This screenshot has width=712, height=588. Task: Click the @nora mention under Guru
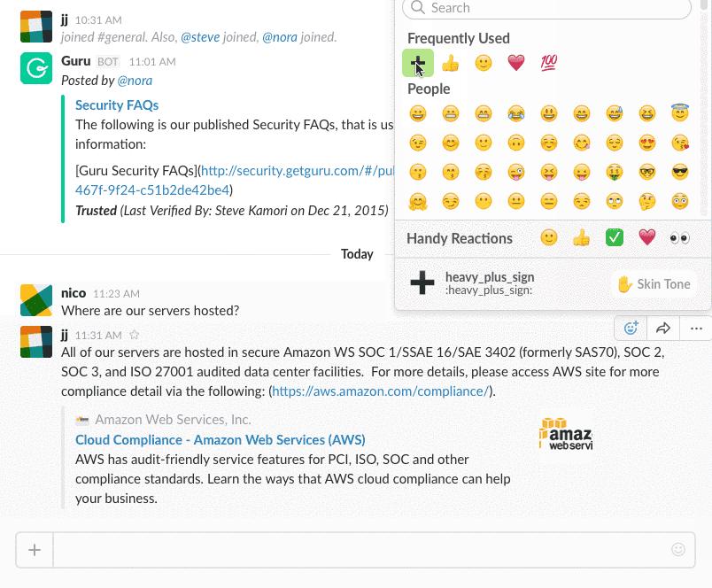pos(135,81)
